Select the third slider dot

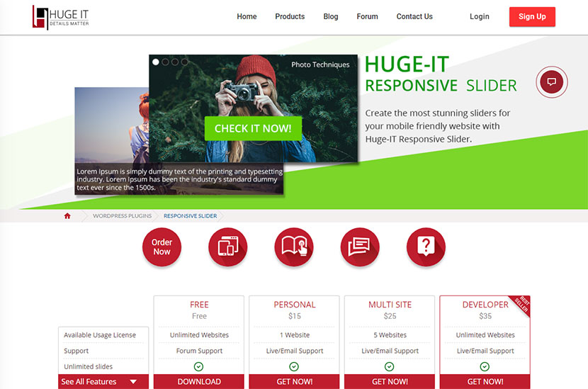[175, 62]
